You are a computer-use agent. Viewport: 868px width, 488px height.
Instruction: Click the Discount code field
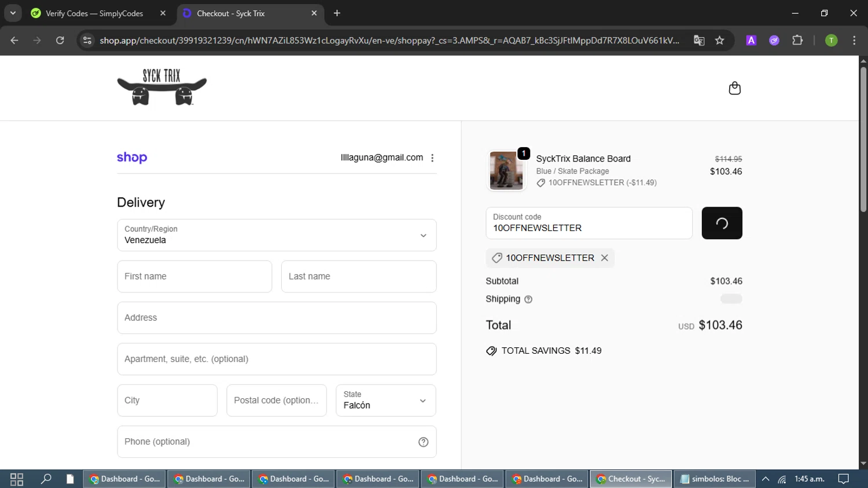click(x=589, y=223)
